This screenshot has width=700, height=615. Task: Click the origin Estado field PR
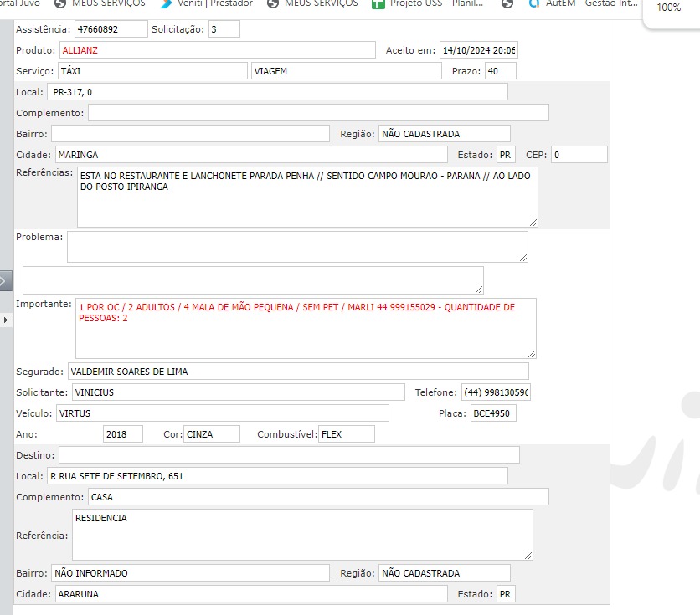506,155
